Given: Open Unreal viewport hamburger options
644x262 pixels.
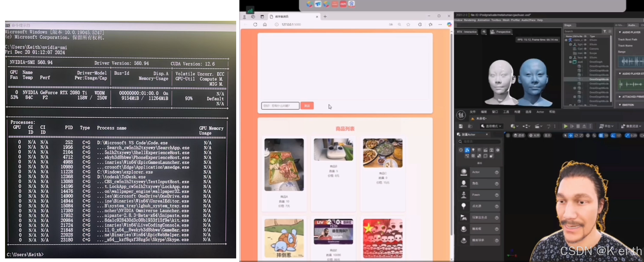Looking at the screenshot, I should (x=508, y=135).
